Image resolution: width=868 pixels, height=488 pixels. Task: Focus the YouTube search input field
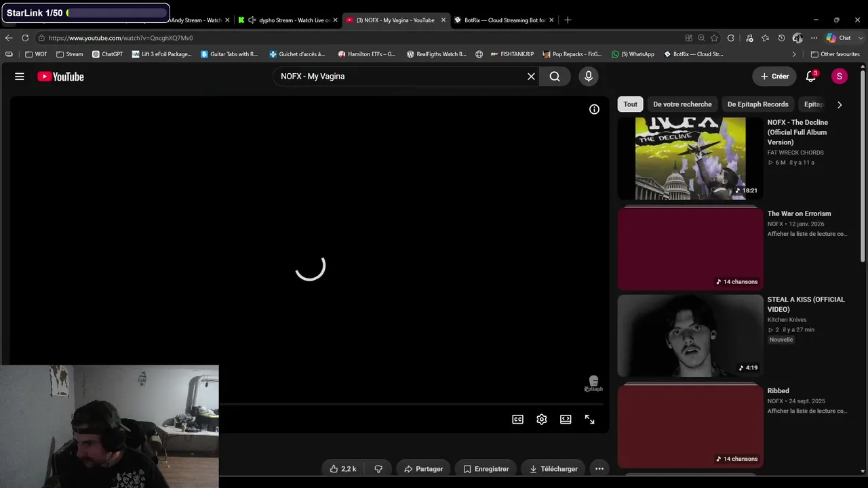[x=400, y=77]
